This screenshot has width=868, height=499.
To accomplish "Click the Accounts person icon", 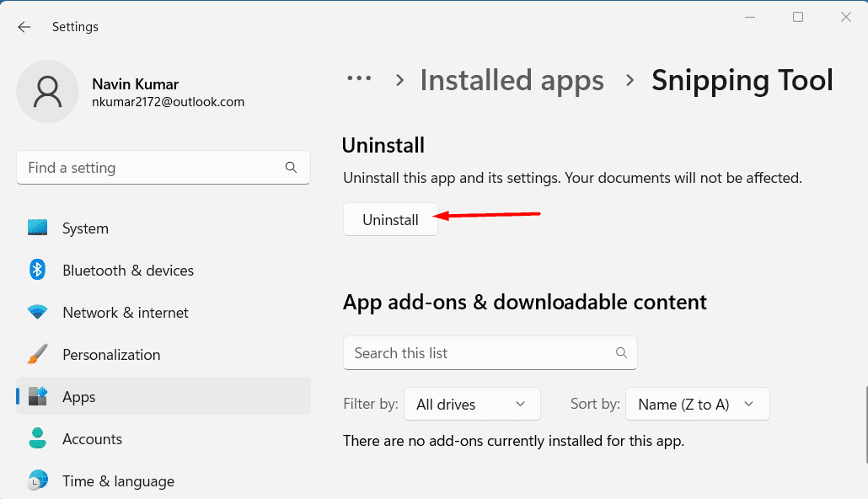I will click(x=38, y=438).
